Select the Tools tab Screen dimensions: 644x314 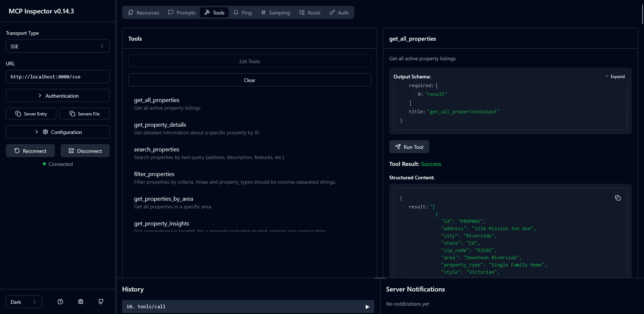(x=214, y=13)
